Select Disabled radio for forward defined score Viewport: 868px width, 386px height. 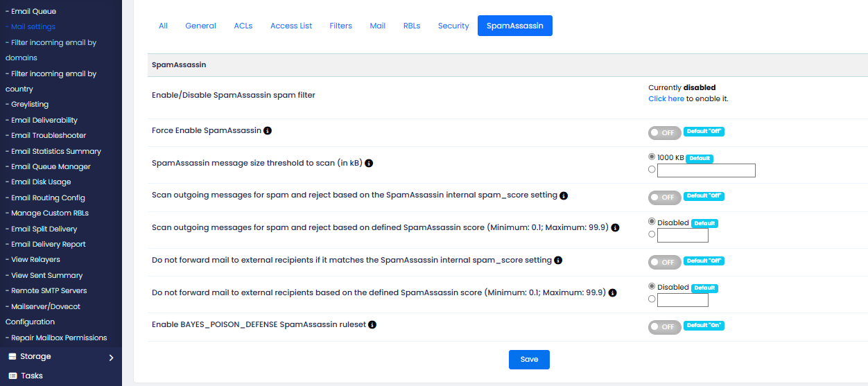652,286
